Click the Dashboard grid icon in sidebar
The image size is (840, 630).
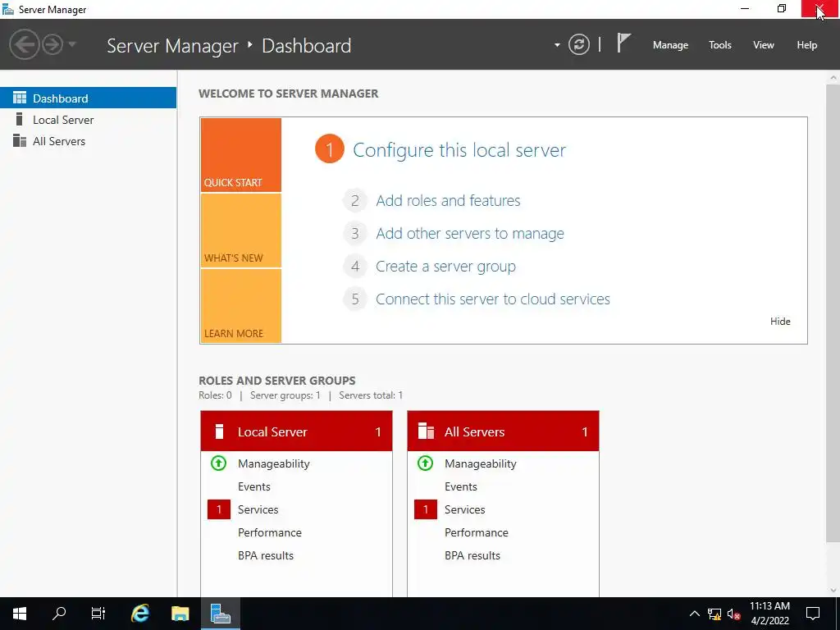(20, 98)
